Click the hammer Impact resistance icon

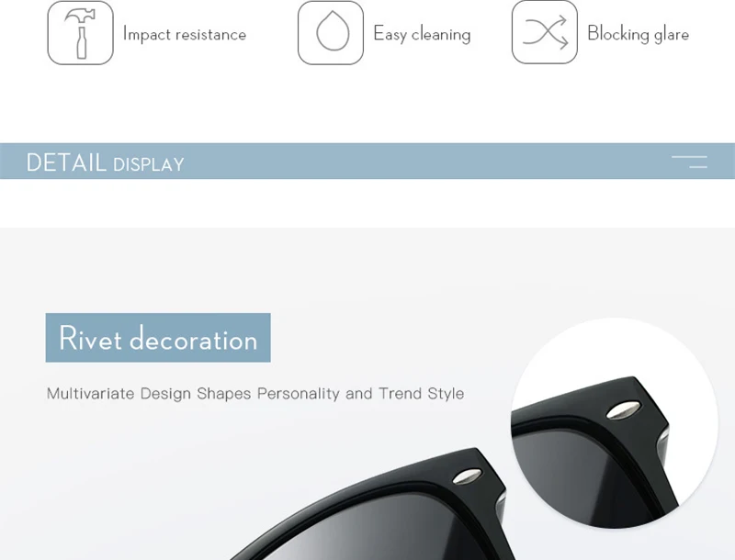80,32
